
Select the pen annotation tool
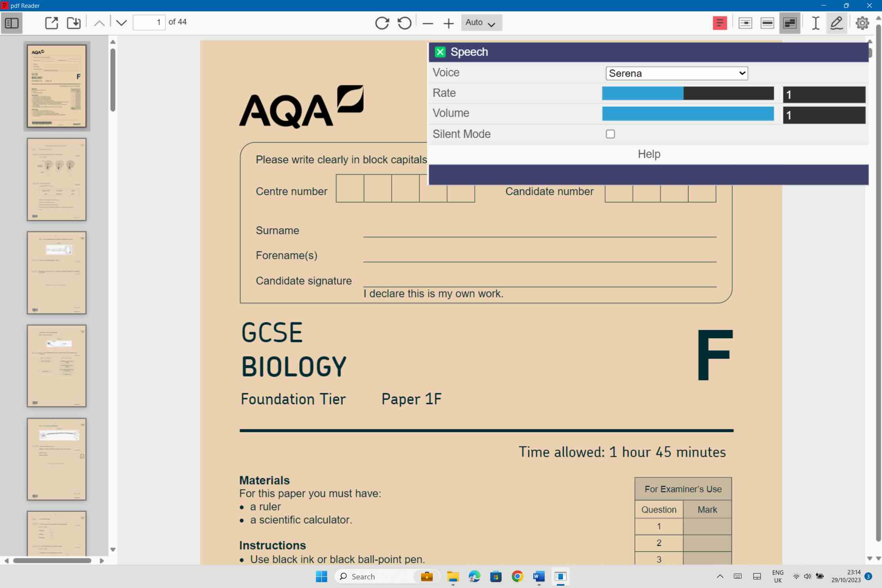click(x=836, y=23)
